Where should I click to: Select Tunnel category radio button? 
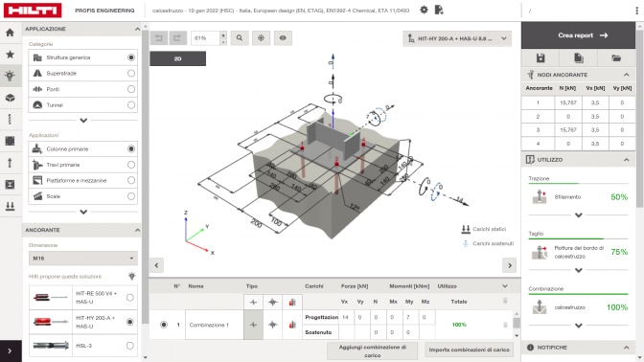tap(131, 105)
